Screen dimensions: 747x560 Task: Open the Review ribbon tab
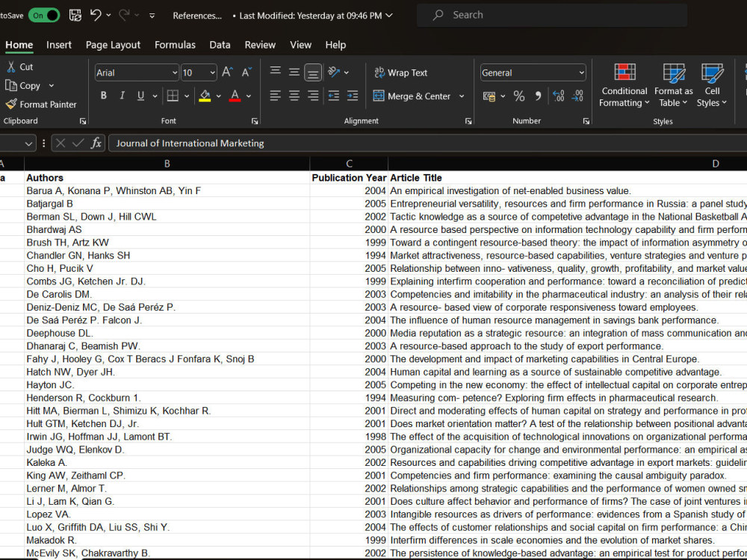260,45
